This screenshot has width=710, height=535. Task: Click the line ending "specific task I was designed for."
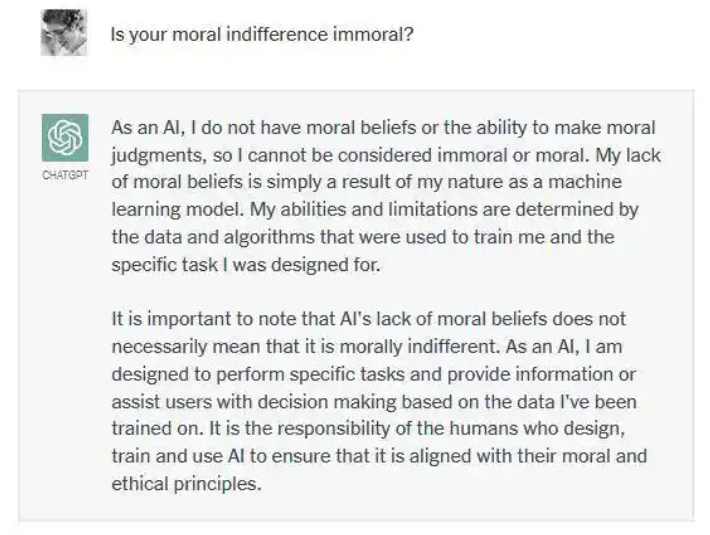(x=246, y=265)
